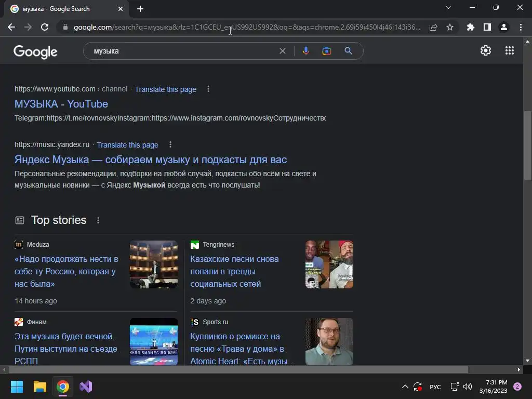Open Top stories more options
This screenshot has height=399, width=532.
[x=98, y=220]
